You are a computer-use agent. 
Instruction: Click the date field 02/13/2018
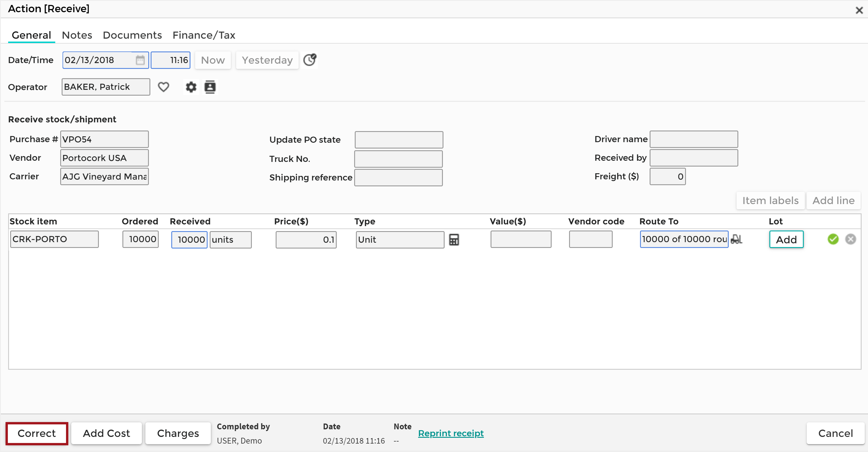106,60
